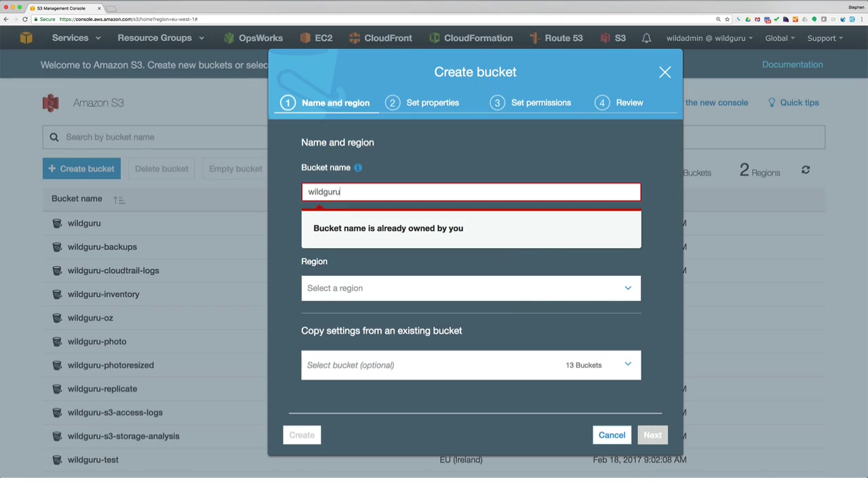Screen dimensions: 868x488
Task: Click the Bucket name column header
Action: pos(77,199)
